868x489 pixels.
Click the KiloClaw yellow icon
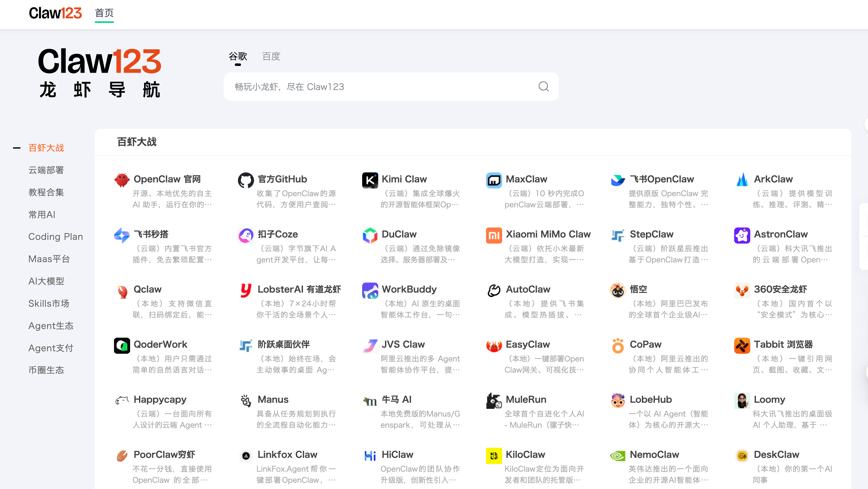click(494, 456)
